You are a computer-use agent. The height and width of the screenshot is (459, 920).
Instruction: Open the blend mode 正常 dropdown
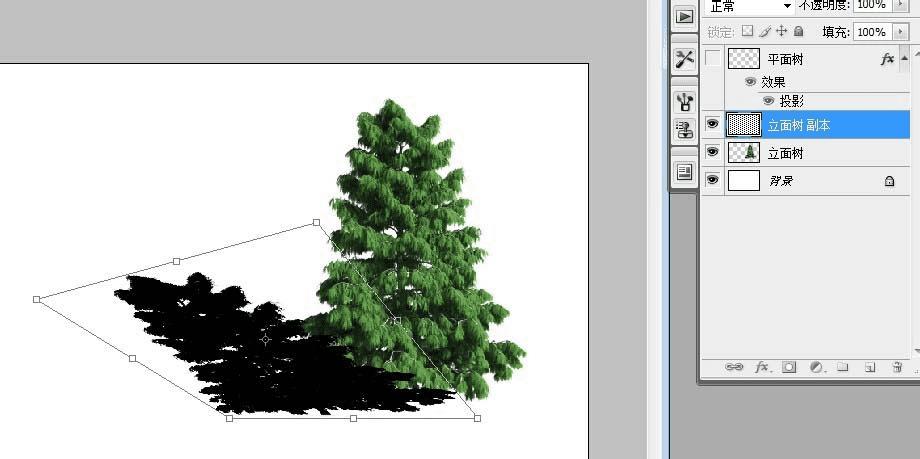(749, 6)
